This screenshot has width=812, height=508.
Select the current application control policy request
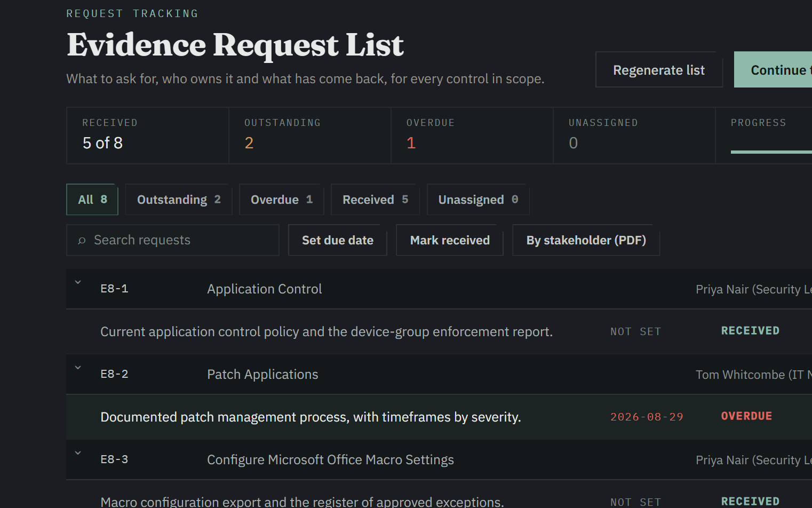tap(327, 332)
